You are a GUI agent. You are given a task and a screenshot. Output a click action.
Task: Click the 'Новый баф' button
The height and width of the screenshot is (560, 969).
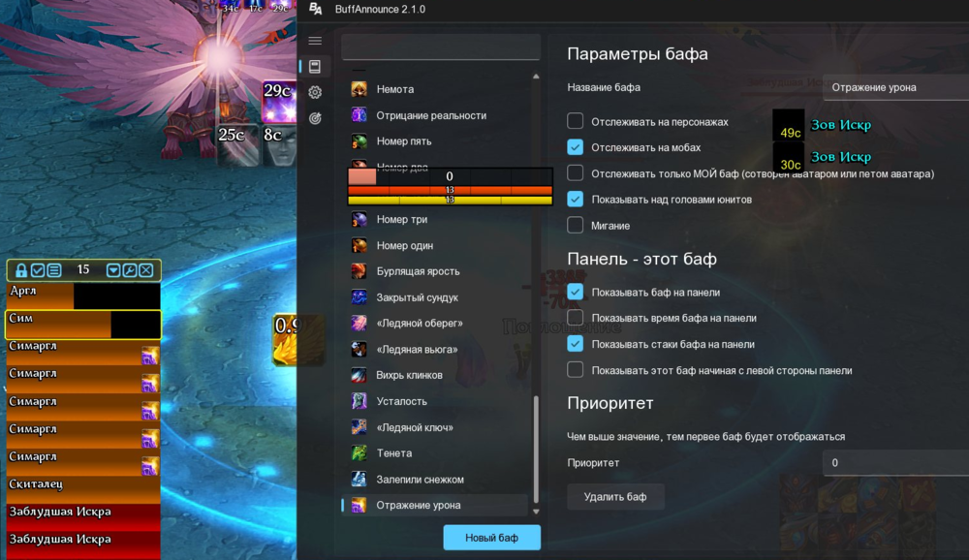click(491, 538)
